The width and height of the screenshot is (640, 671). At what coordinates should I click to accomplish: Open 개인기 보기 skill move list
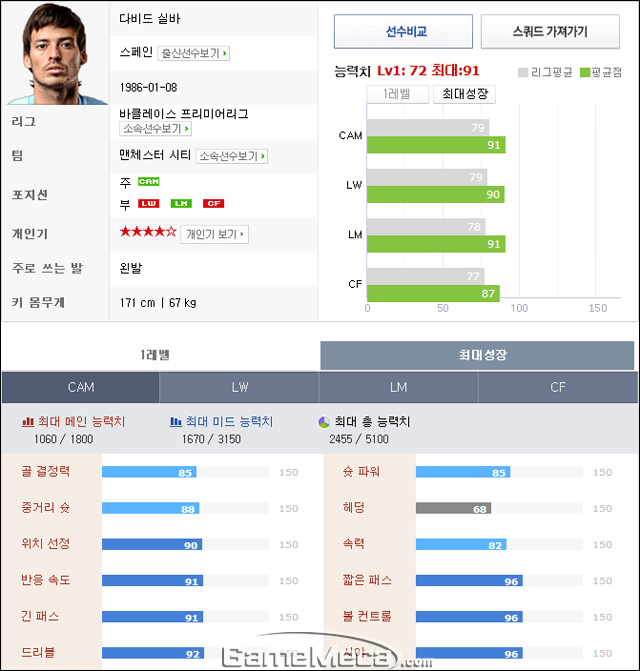[x=214, y=234]
